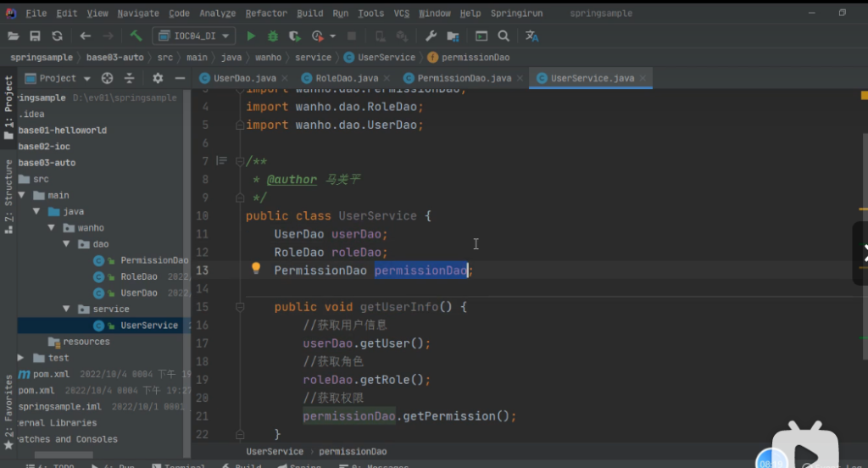Toggle the Favorites tool window side tab
The width and height of the screenshot is (868, 468).
click(8, 411)
